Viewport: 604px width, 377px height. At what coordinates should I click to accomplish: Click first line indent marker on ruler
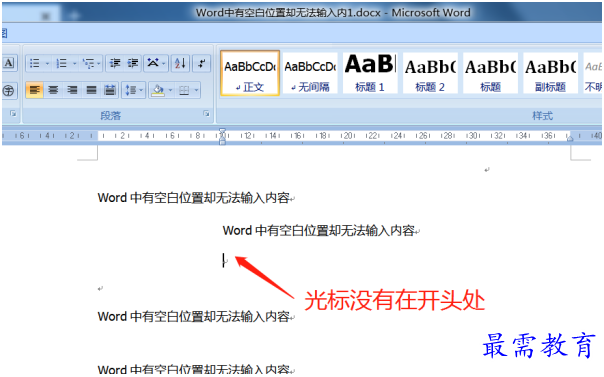point(222,132)
